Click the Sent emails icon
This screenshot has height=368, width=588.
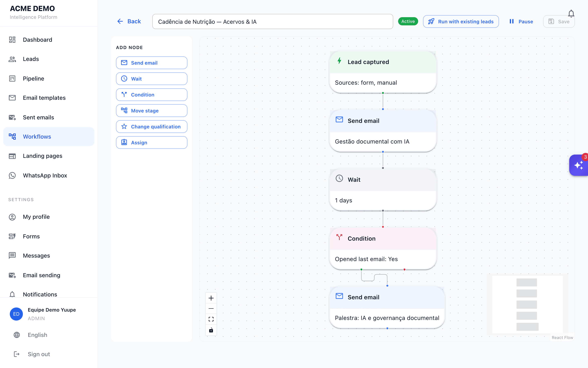tap(12, 117)
